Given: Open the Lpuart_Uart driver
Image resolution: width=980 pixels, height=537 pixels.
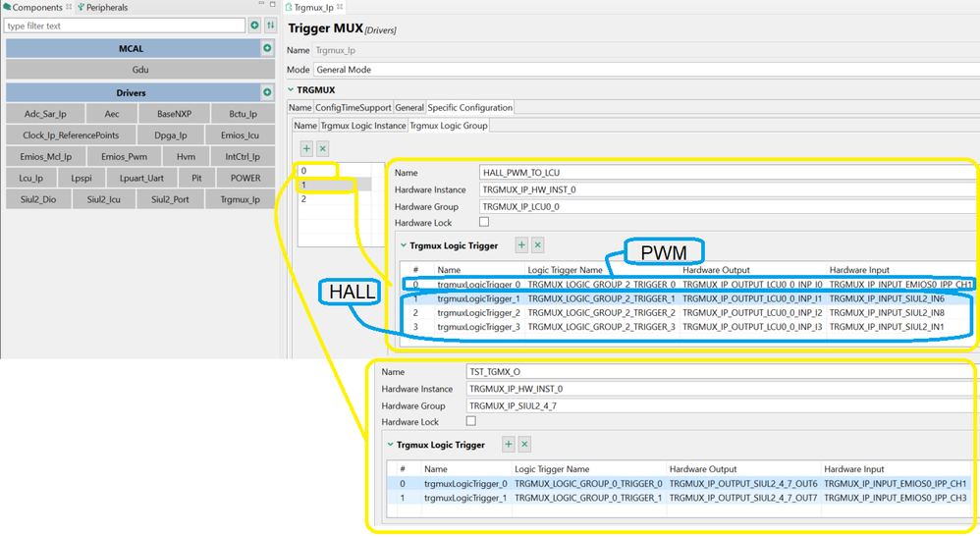Looking at the screenshot, I should [141, 178].
